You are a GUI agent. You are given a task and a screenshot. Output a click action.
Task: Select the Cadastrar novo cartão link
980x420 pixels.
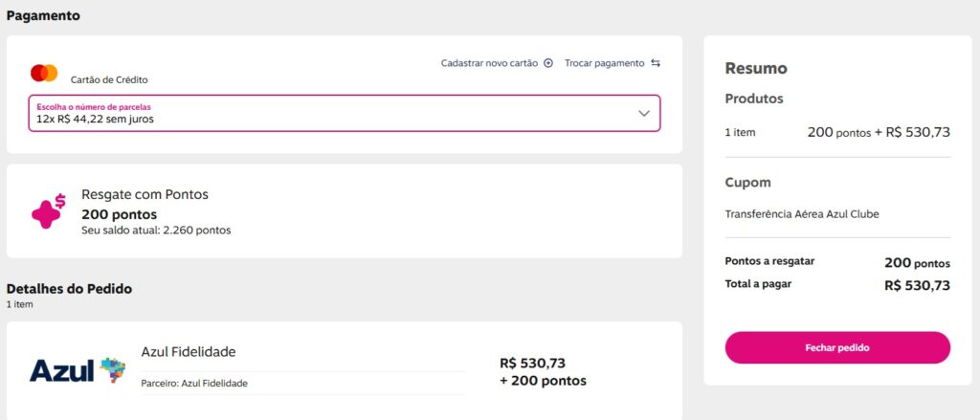click(489, 63)
